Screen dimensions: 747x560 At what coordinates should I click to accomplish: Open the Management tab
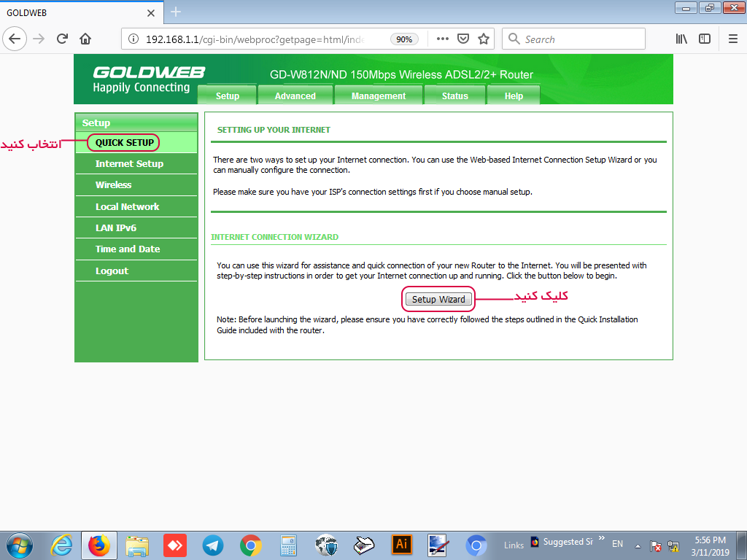click(x=379, y=96)
